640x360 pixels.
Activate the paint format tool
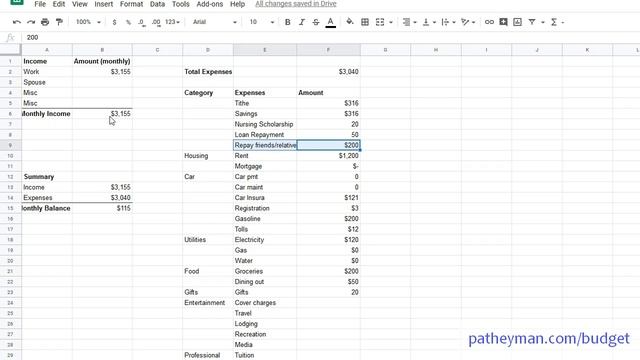point(59,22)
